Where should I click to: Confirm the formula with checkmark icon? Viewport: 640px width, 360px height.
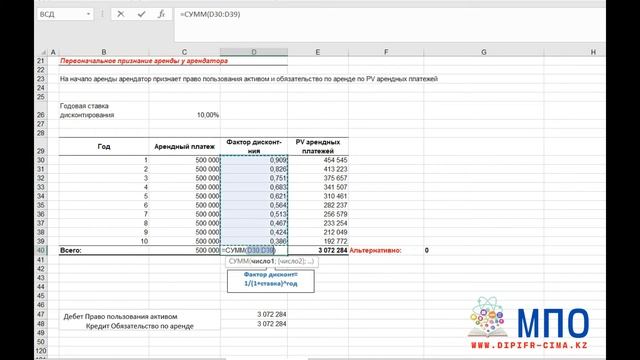[141, 14]
